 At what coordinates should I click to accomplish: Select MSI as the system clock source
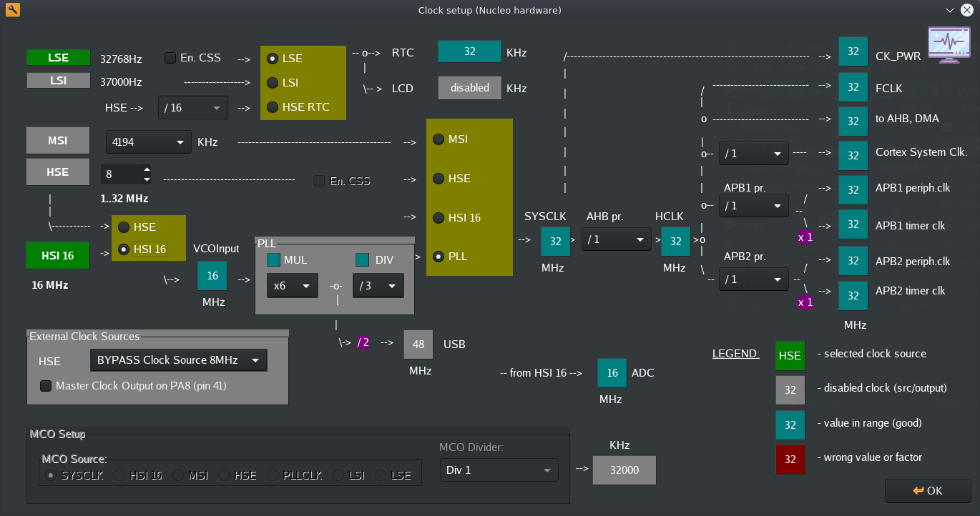[x=438, y=139]
